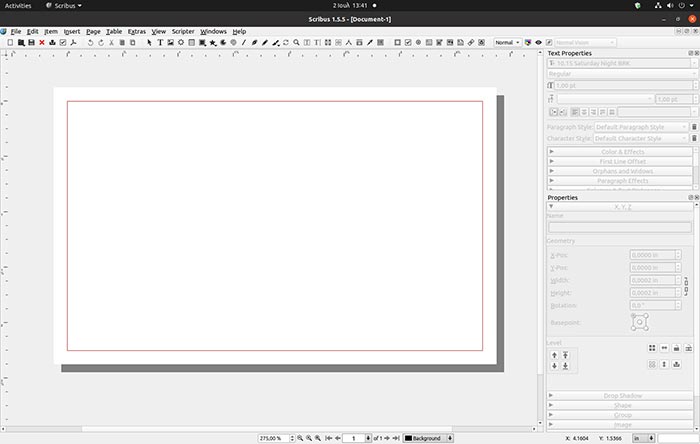This screenshot has height=444, width=700.
Task: Expand the Shape section in Properties
Action: (620, 406)
